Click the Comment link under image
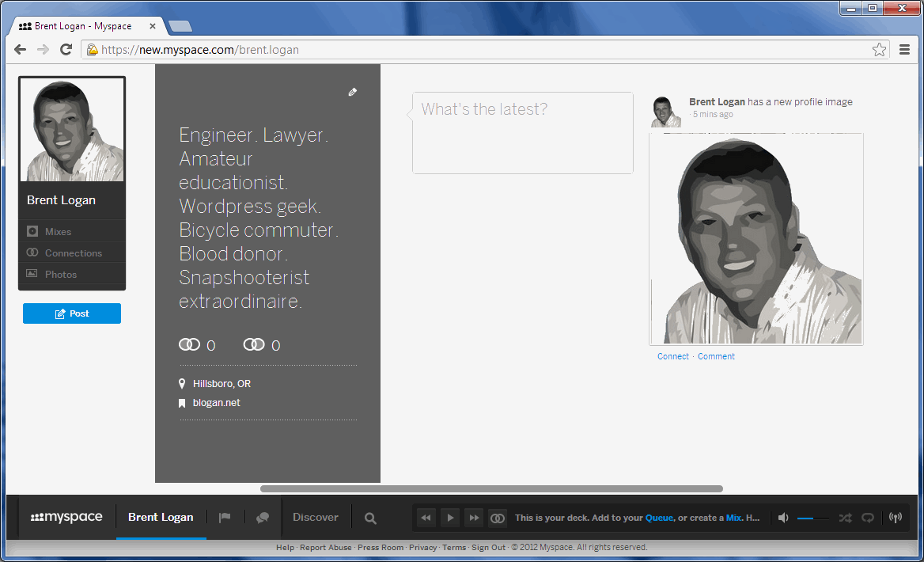This screenshot has height=562, width=924. [716, 356]
